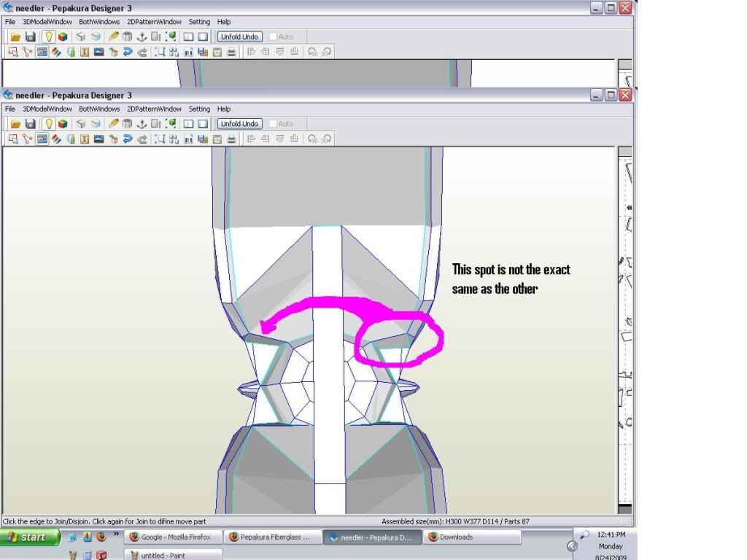Click gray cube face icon in front window

tap(81, 124)
